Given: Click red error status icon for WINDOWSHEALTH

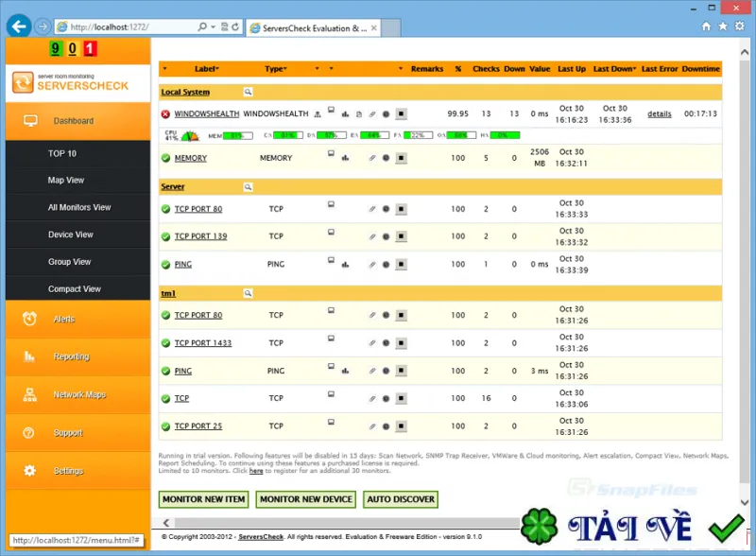Looking at the screenshot, I should pos(165,113).
